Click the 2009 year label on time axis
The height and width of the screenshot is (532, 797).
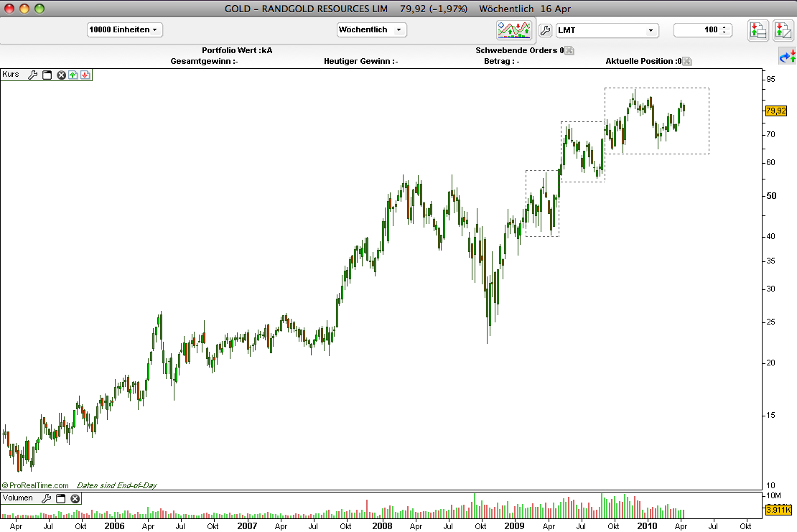point(514,526)
